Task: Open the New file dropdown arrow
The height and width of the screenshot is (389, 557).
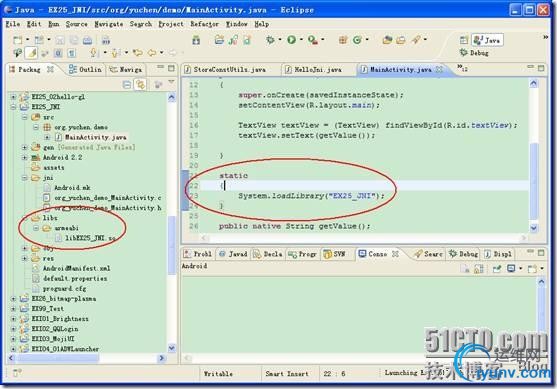Action: point(27,40)
